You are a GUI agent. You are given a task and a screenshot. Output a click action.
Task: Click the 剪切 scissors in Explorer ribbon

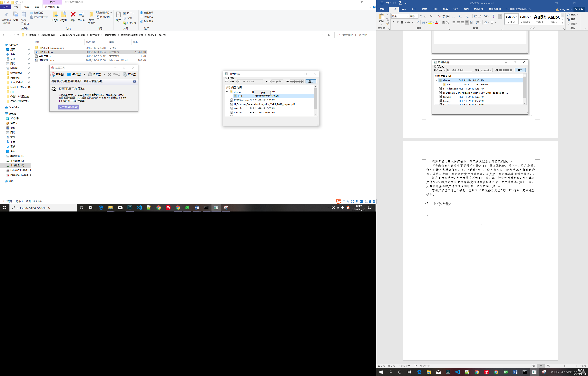pyautogui.click(x=25, y=24)
